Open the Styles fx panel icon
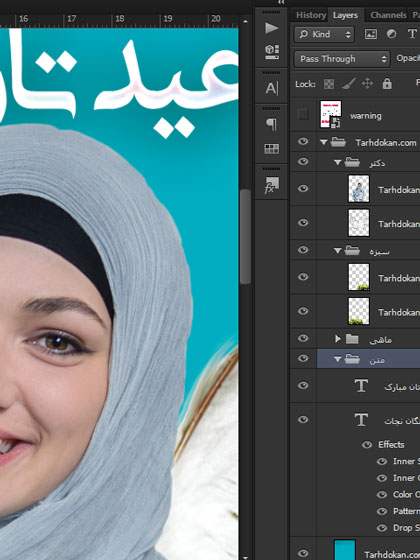 click(x=271, y=185)
